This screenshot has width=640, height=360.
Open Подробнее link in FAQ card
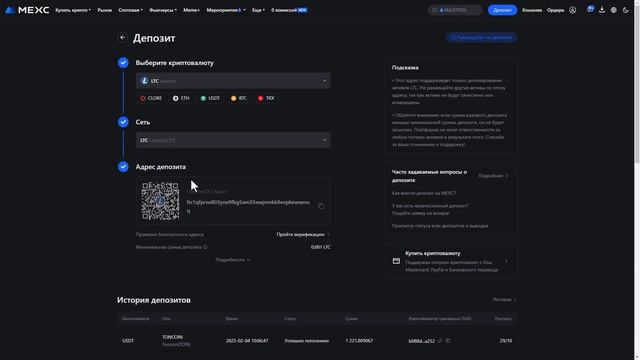pyautogui.click(x=493, y=176)
